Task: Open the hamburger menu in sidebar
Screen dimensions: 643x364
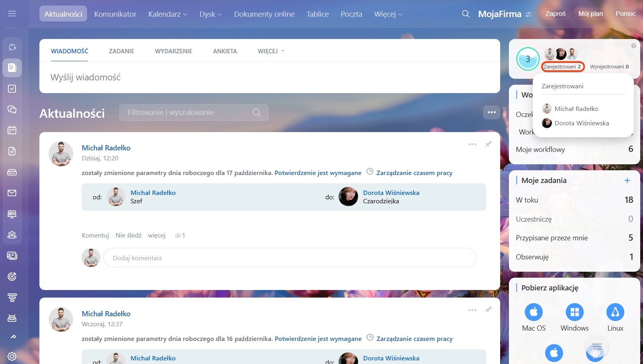Action: pos(12,14)
